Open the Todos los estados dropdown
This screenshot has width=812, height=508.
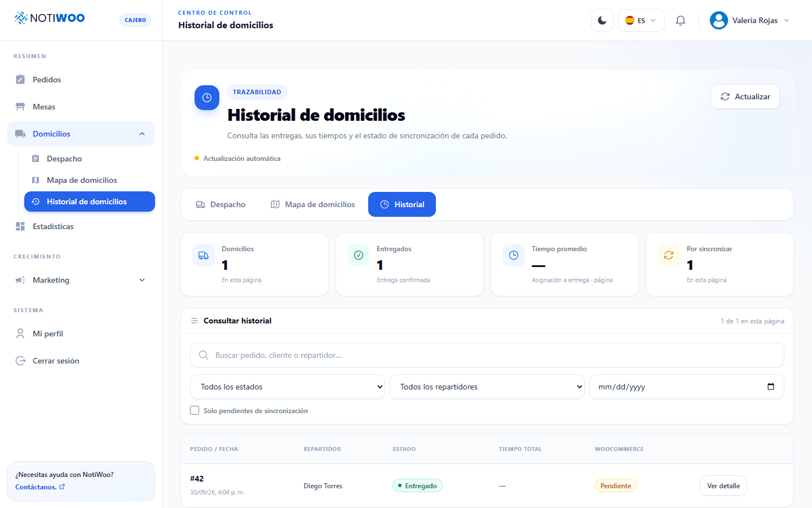288,387
